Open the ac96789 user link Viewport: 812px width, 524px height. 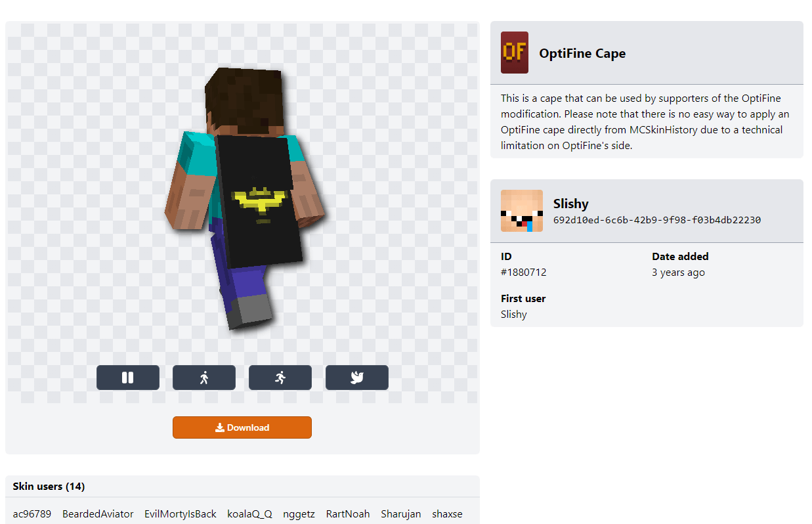pyautogui.click(x=32, y=513)
